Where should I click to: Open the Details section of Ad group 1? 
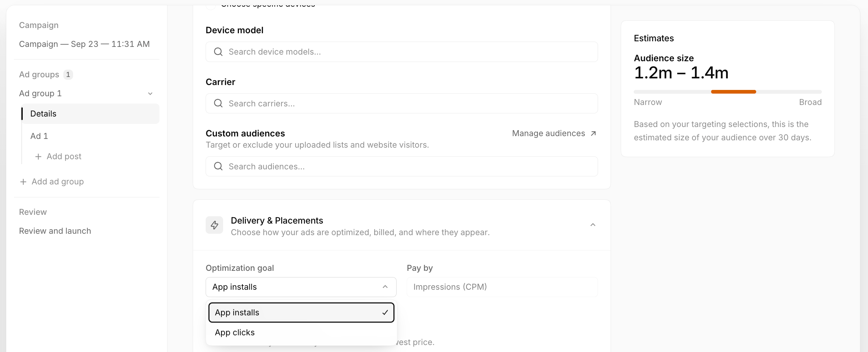click(x=90, y=114)
